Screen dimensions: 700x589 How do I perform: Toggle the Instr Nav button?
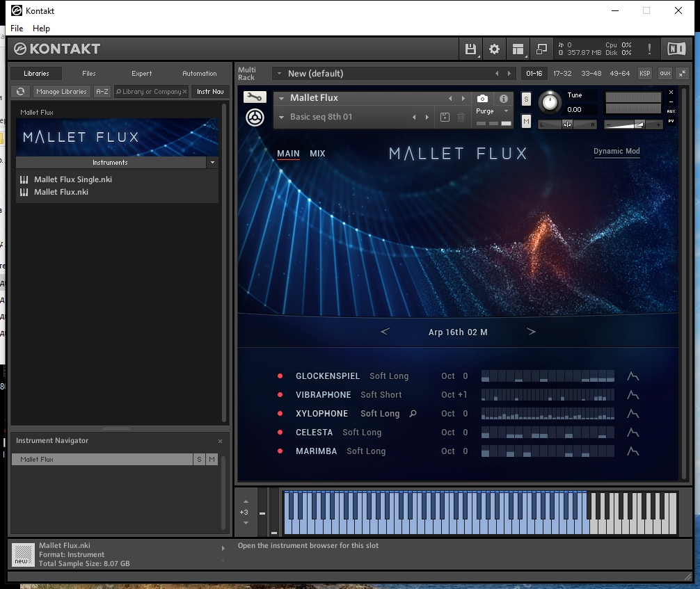click(210, 92)
